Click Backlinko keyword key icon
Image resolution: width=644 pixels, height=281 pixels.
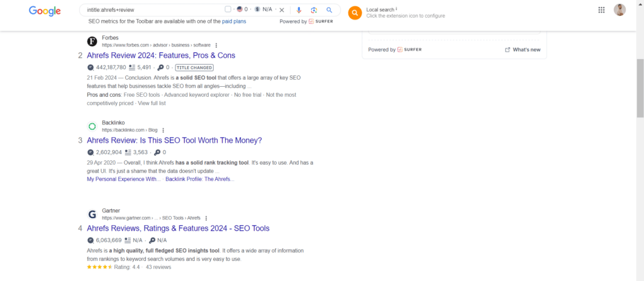(157, 152)
